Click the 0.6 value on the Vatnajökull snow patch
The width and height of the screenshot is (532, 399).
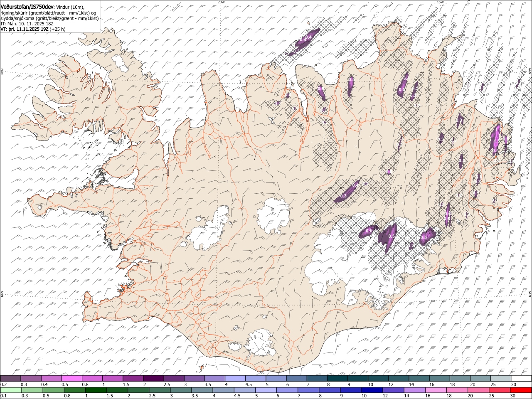[369, 231]
